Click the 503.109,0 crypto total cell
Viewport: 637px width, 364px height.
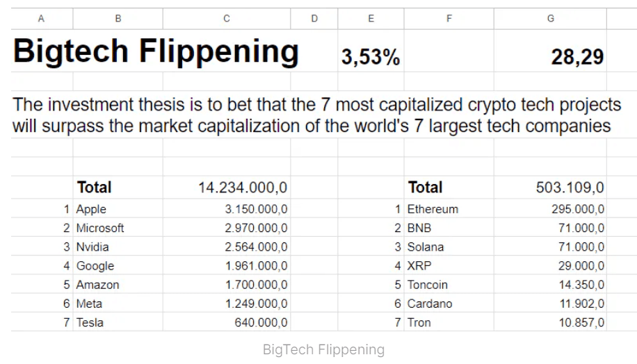coord(570,188)
